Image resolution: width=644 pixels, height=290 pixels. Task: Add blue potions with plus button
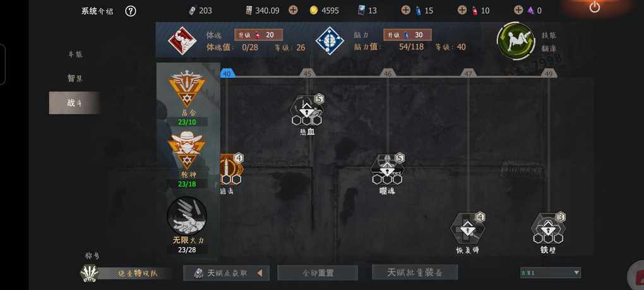[x=405, y=10]
